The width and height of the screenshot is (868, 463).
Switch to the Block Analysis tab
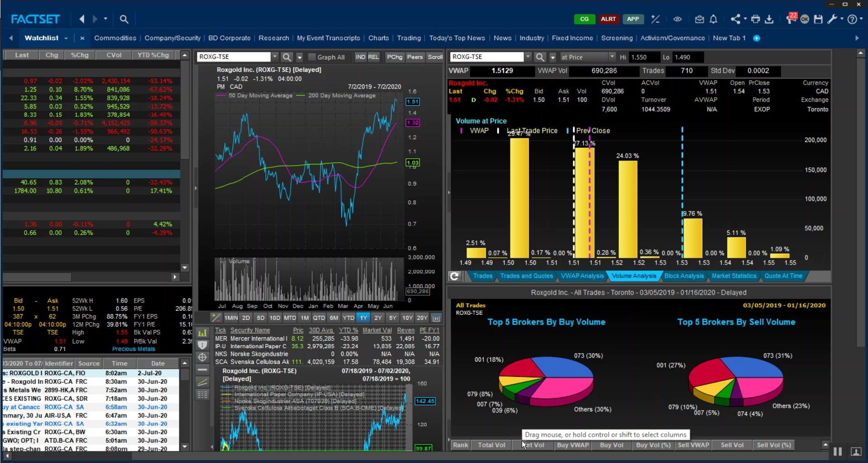point(684,276)
